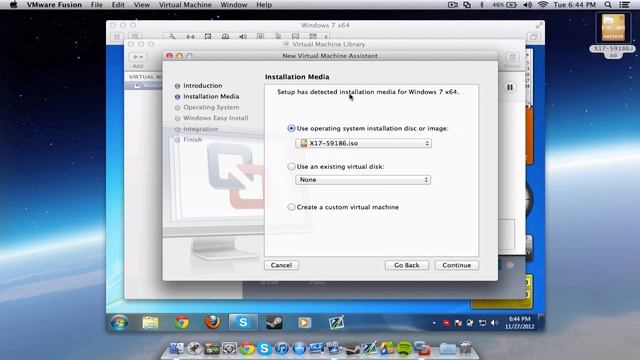The height and width of the screenshot is (360, 640).
Task: Open Firefox from the Windows taskbar
Action: tap(213, 322)
